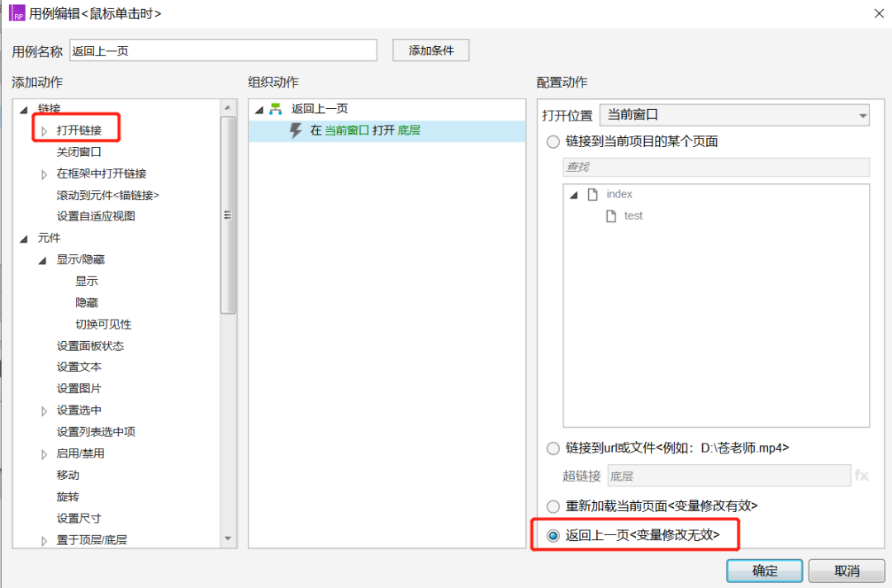Choose 设置面板状态 action
892x588 pixels.
90,346
